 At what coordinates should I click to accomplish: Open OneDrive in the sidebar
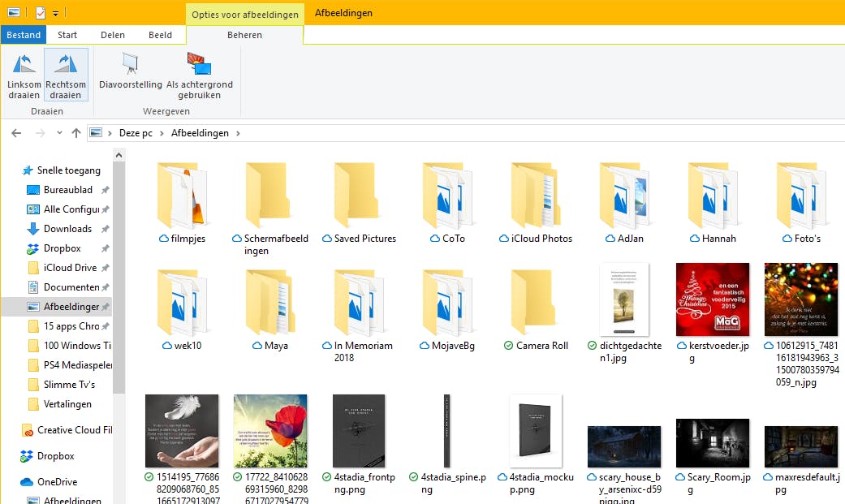(57, 482)
